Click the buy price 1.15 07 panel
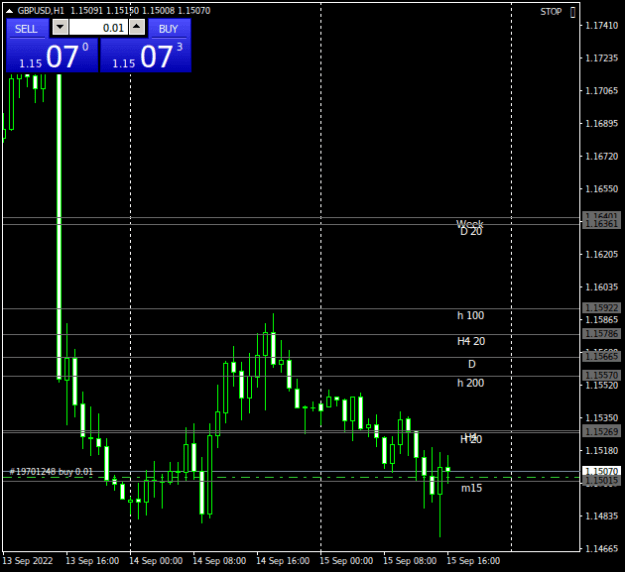Viewport: 625px width, 572px height. click(x=146, y=56)
